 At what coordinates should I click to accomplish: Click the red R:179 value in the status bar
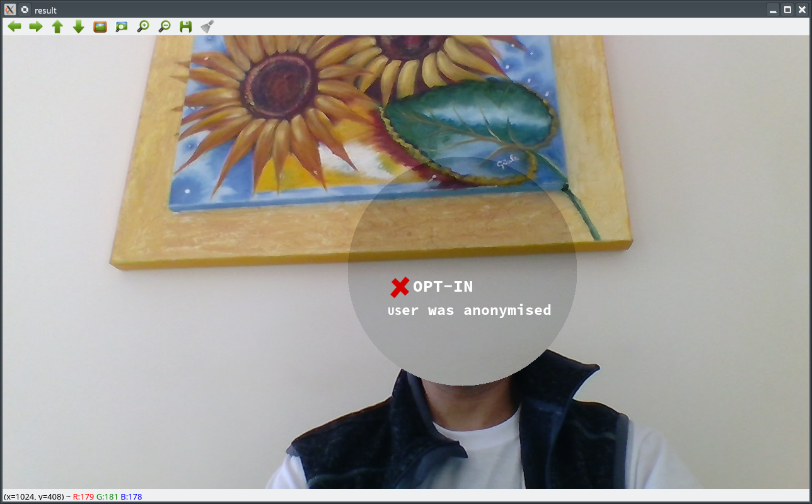click(x=83, y=496)
